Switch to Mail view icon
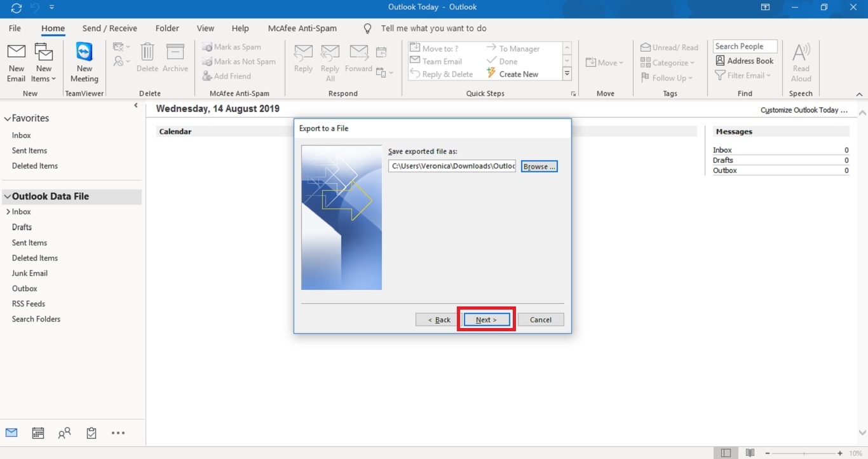This screenshot has height=459, width=868. pyautogui.click(x=11, y=433)
